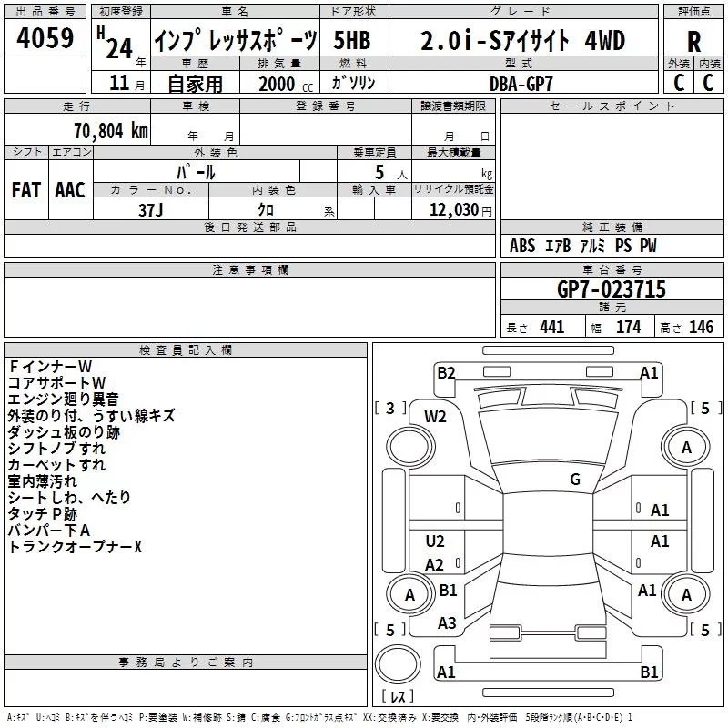Click the recycle deposit 12,030円

pos(460,210)
